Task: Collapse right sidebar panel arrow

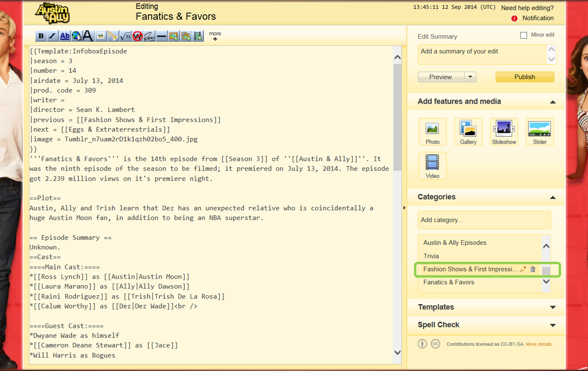Action: (x=404, y=208)
